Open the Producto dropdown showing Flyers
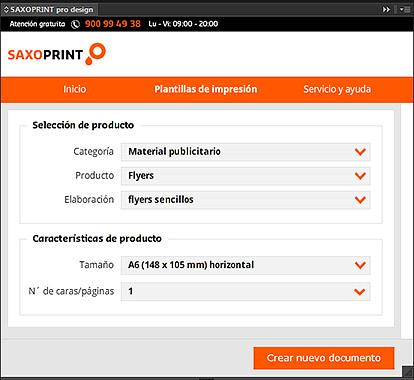Screen dimensions: 414x380 click(x=246, y=176)
